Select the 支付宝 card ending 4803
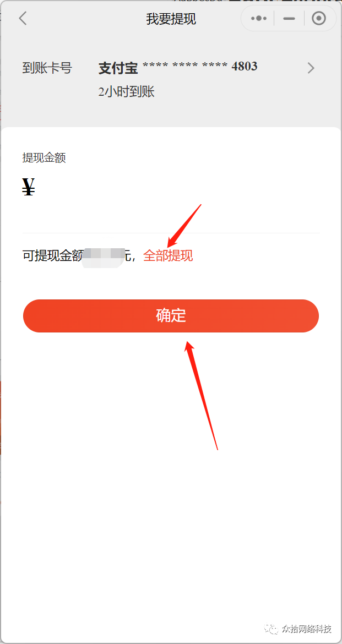 (178, 67)
